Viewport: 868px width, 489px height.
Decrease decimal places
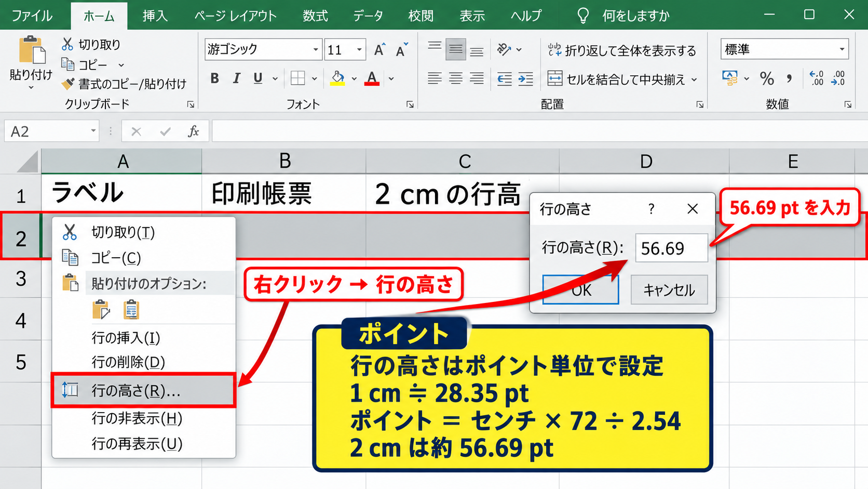click(838, 78)
